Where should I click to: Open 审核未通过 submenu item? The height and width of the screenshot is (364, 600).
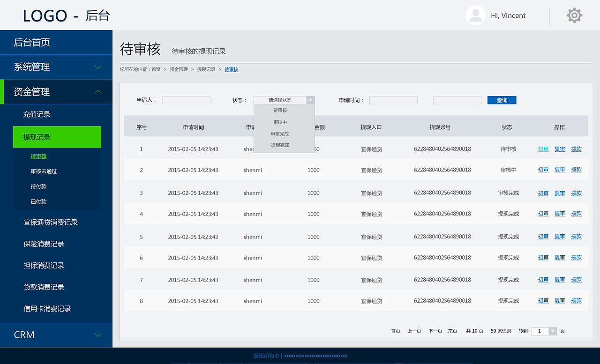[x=44, y=171]
